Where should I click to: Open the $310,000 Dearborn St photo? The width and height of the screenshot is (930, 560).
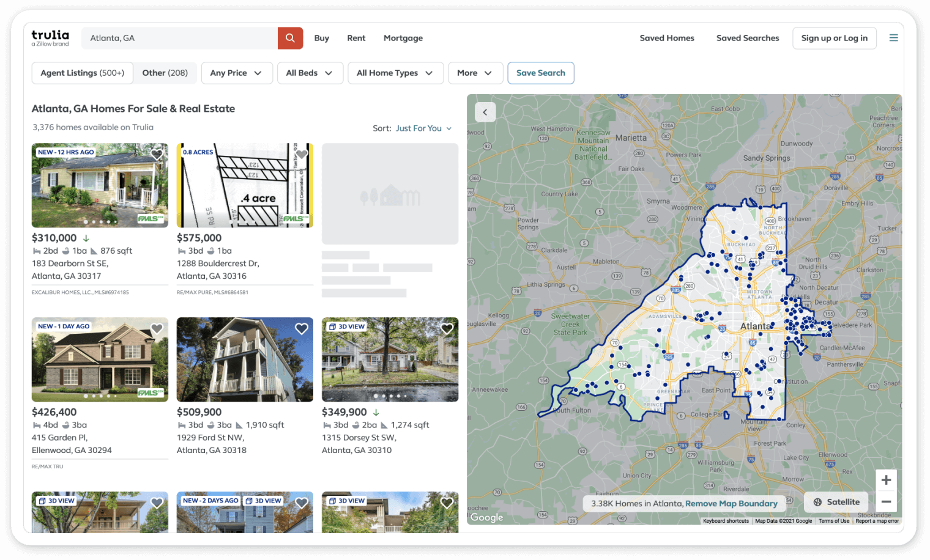click(100, 185)
